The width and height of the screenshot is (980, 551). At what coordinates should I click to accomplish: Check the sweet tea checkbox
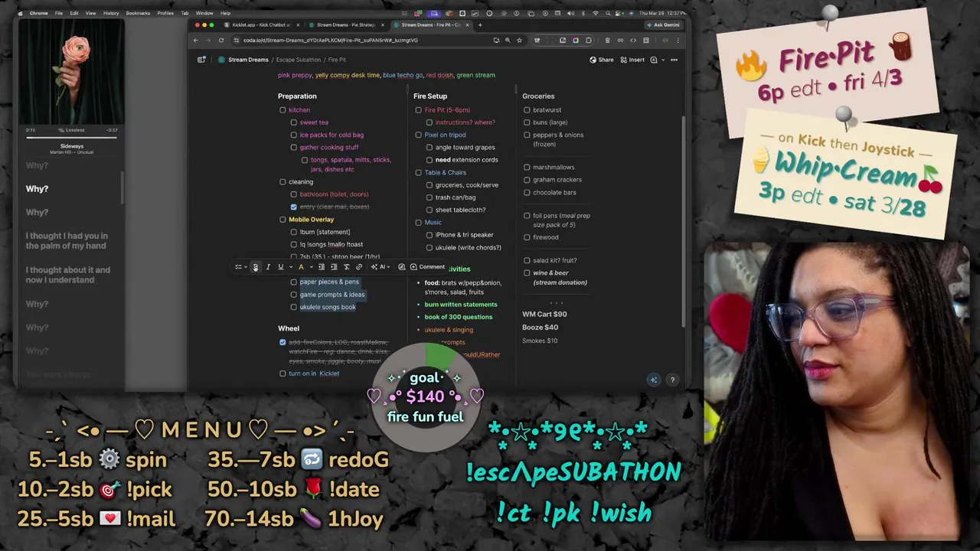coord(293,122)
